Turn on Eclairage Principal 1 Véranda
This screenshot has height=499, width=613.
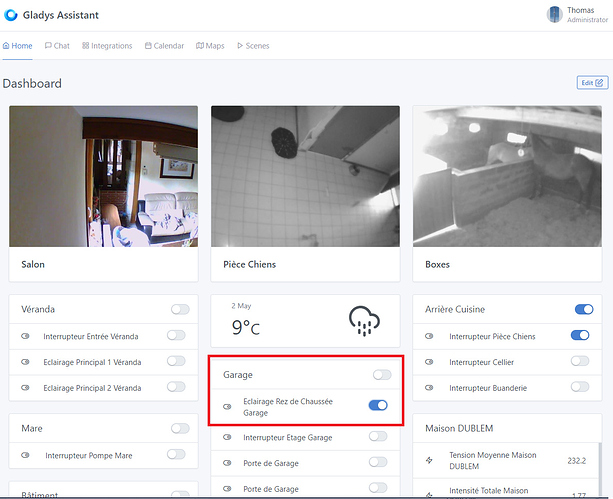[176, 361]
